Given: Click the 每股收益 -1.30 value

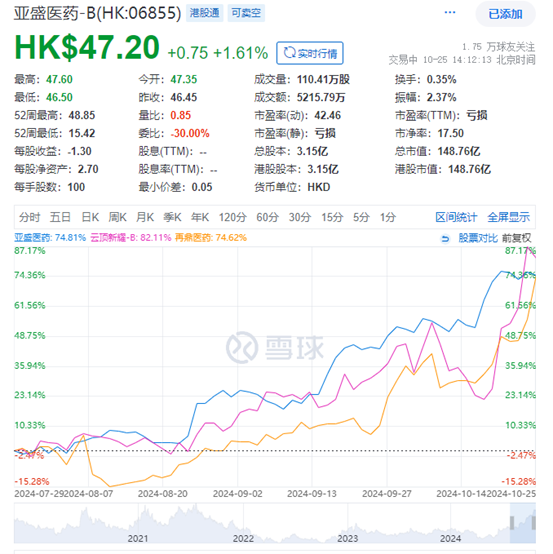Looking at the screenshot, I should pyautogui.click(x=80, y=151).
